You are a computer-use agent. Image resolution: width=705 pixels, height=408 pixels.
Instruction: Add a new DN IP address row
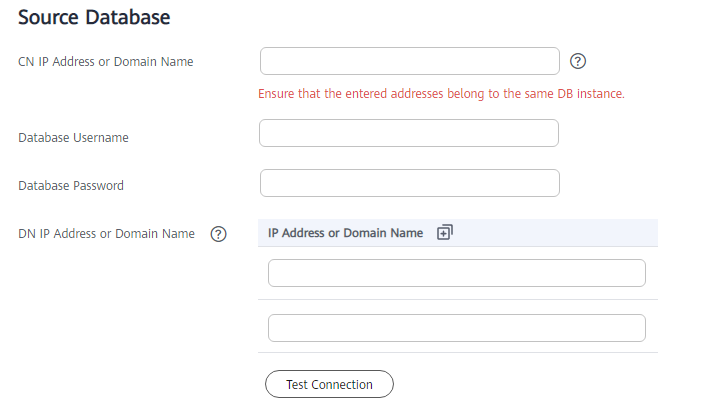[x=445, y=233]
